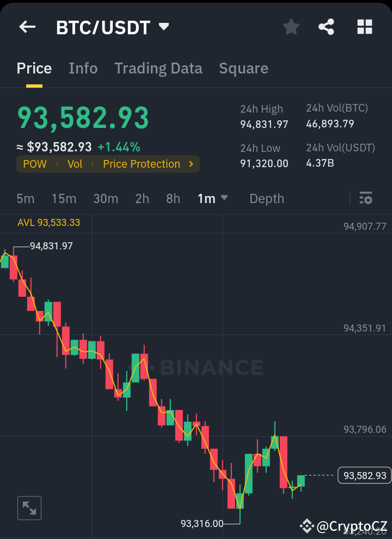Select the 24h Low value 91,320.00
Viewport: 392px width, 539px height.
(x=265, y=163)
